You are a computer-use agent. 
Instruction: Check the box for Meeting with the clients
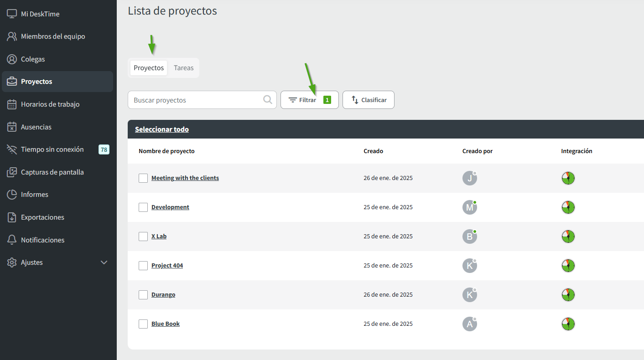[143, 178]
